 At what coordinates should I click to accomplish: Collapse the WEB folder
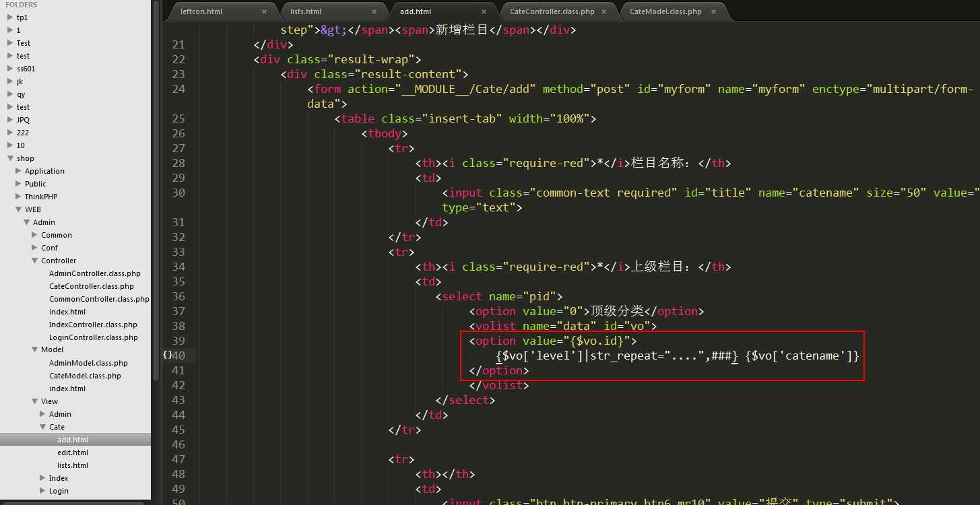coord(18,209)
